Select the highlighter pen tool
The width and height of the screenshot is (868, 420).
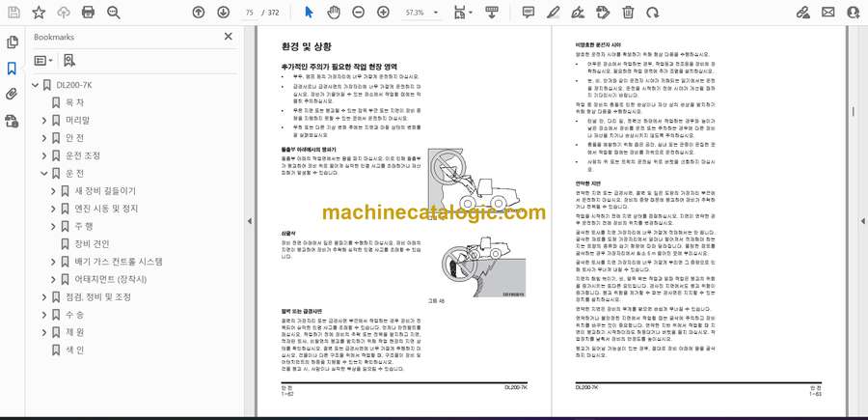point(553,13)
